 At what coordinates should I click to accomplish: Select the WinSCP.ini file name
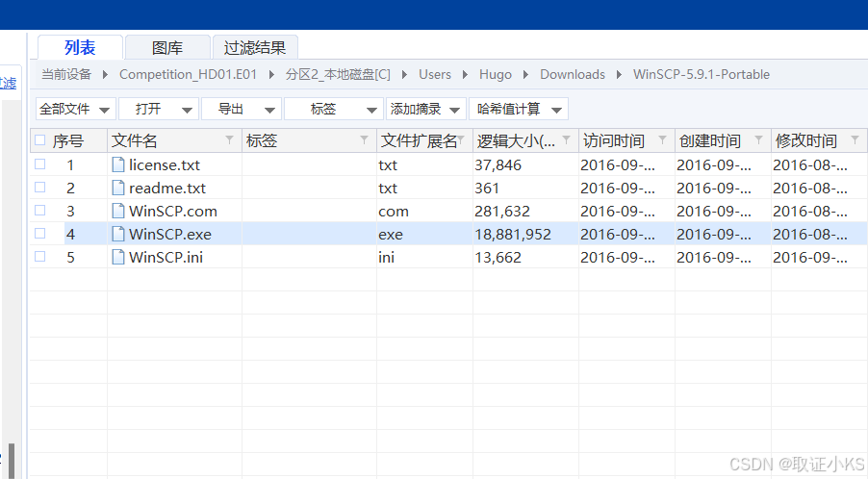(x=166, y=257)
